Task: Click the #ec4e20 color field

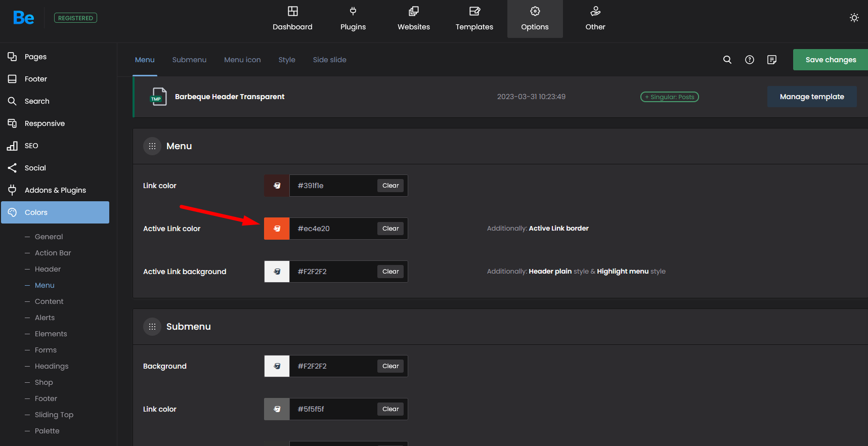Action: click(x=333, y=229)
